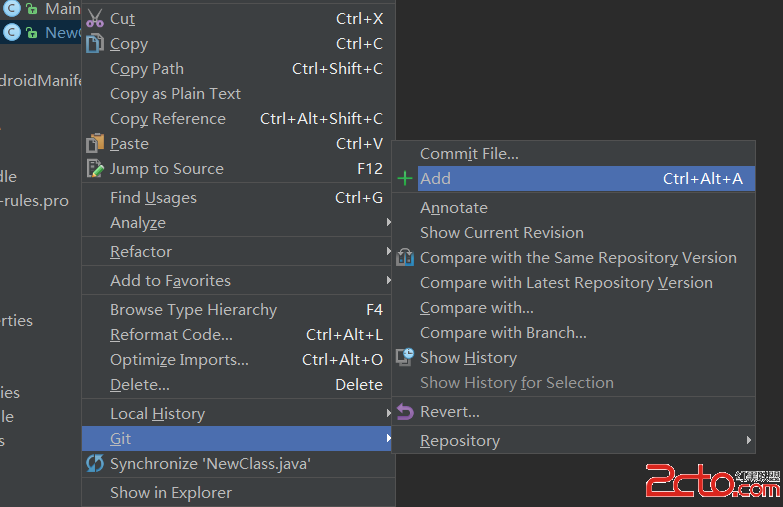Click the Synchronize refresh icon
783x507 pixels.
[95, 464]
